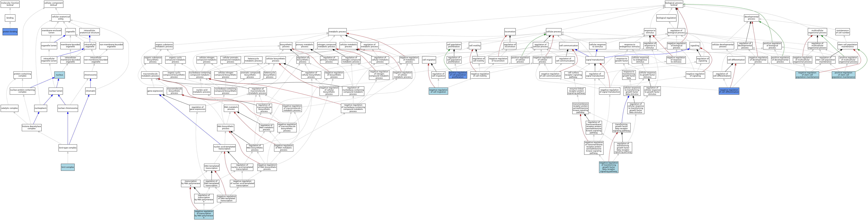Click the 'signal transduction' node
The width and height of the screenshot is (868, 220).
595,60
